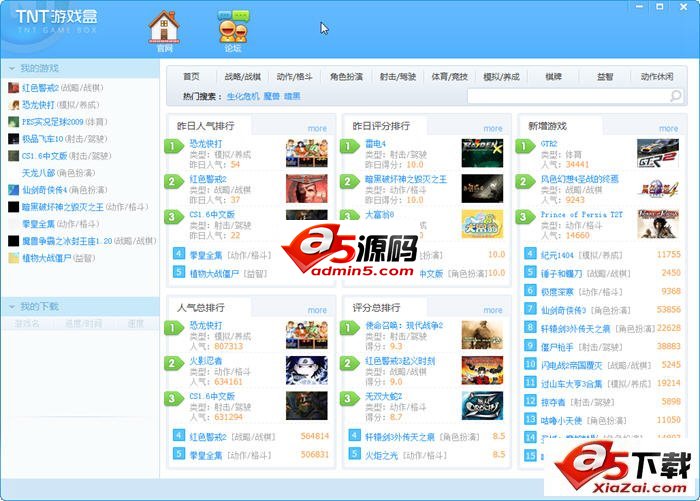Open the 使命召唤:现代战争2 thumbnail
This screenshot has height=501, width=700.
click(482, 335)
